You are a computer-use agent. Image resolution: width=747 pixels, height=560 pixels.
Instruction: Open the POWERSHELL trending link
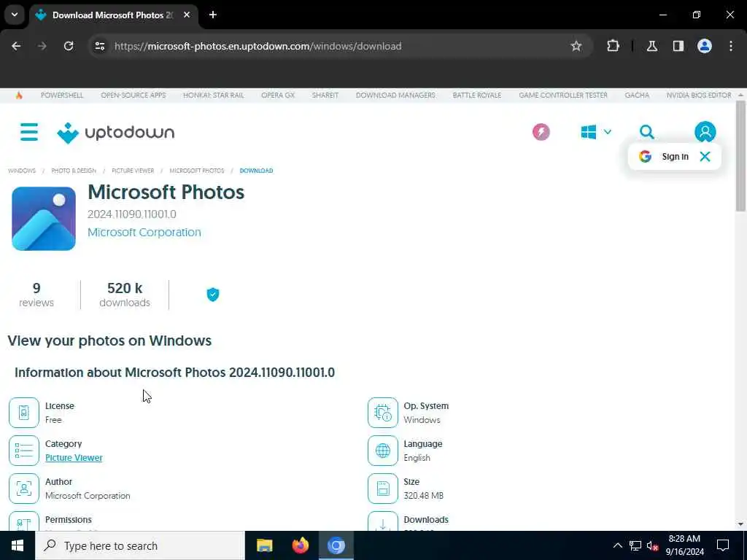pos(62,96)
